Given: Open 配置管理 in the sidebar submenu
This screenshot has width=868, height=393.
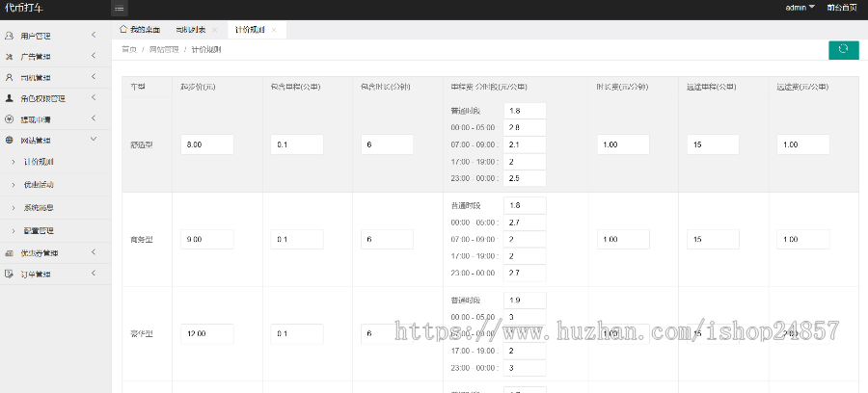Looking at the screenshot, I should 39,230.
